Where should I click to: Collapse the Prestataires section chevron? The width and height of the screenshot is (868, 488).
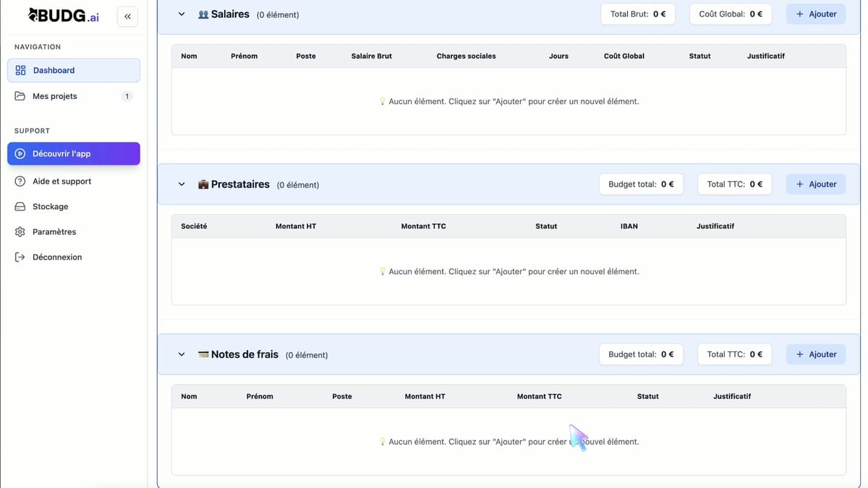click(182, 184)
